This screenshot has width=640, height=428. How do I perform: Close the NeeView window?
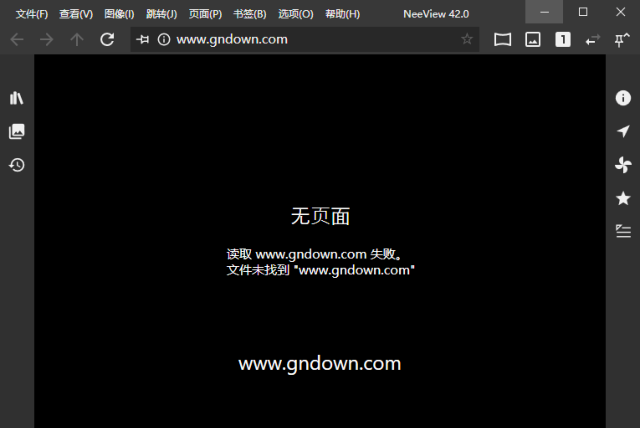(620, 12)
